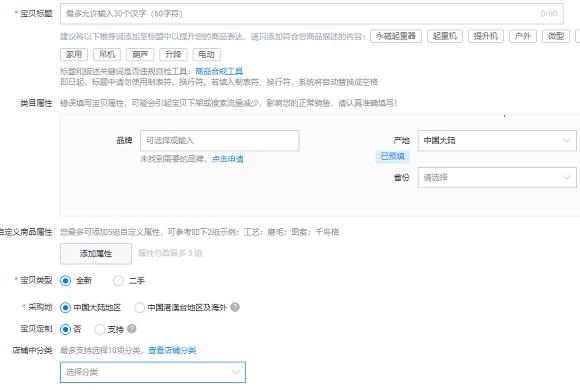
Task: Add suggested keyword 户外
Action: pyautogui.click(x=523, y=36)
